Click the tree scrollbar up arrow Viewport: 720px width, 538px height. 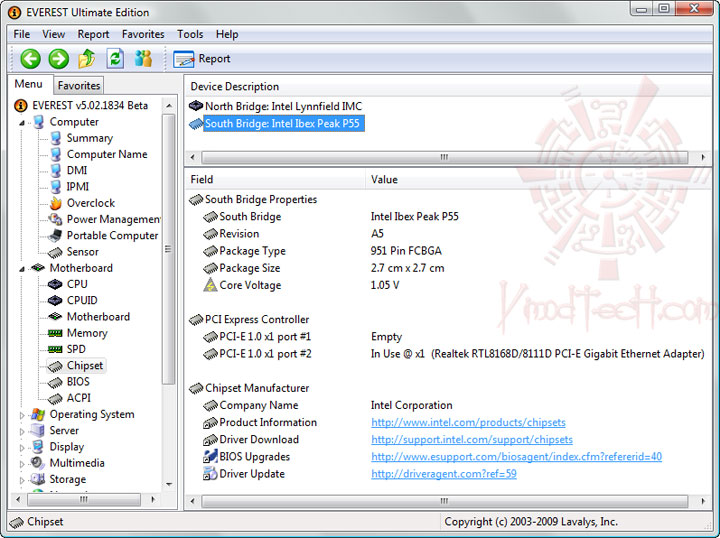[169, 106]
